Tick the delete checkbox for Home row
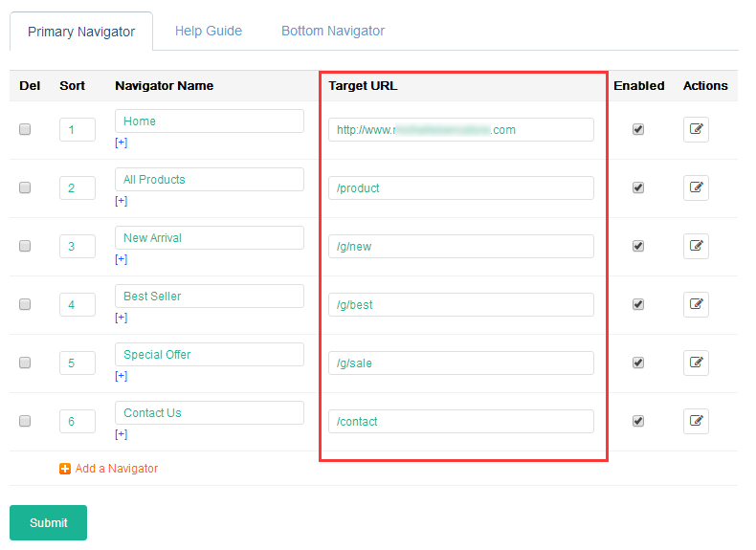The image size is (756, 550). point(25,129)
